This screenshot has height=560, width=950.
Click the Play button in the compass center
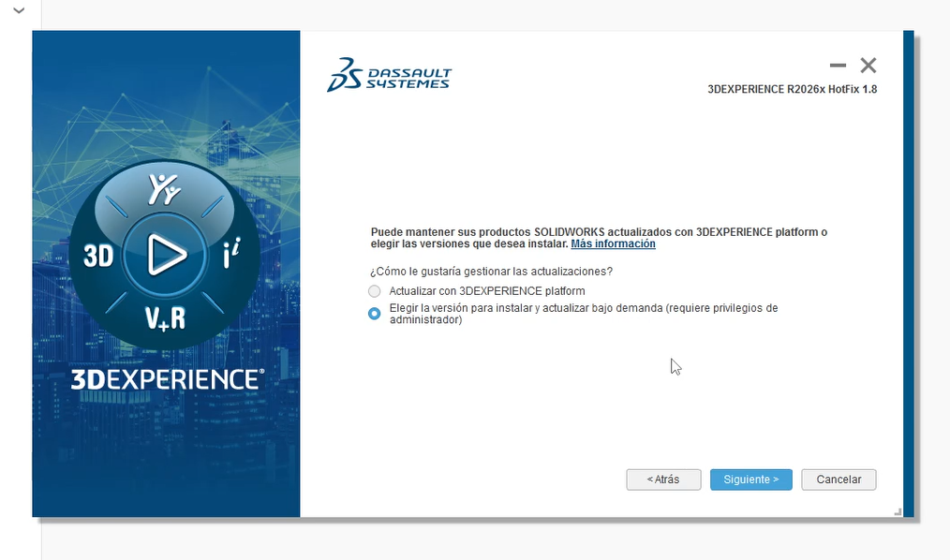[166, 255]
